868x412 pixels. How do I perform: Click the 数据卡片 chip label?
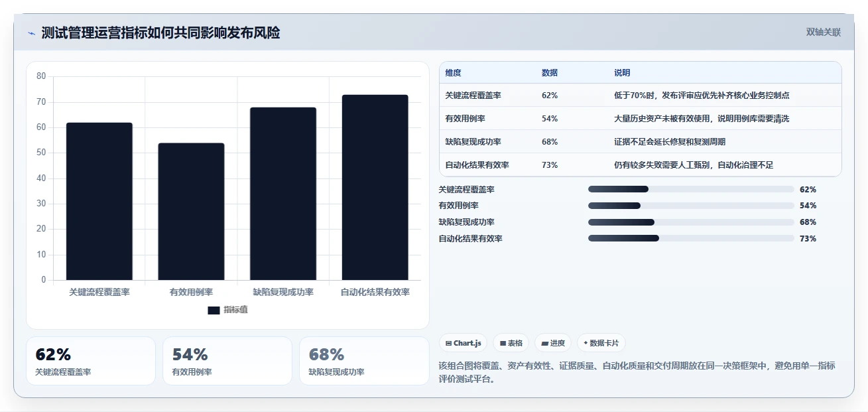point(604,343)
